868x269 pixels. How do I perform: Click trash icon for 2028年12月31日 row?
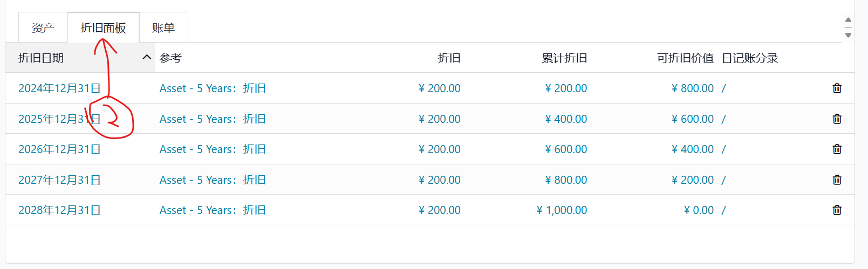(837, 210)
